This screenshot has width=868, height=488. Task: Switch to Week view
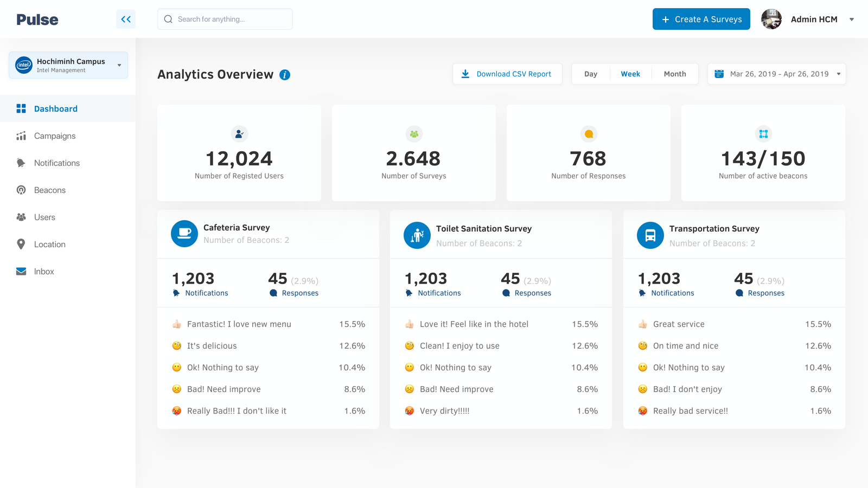coord(630,74)
